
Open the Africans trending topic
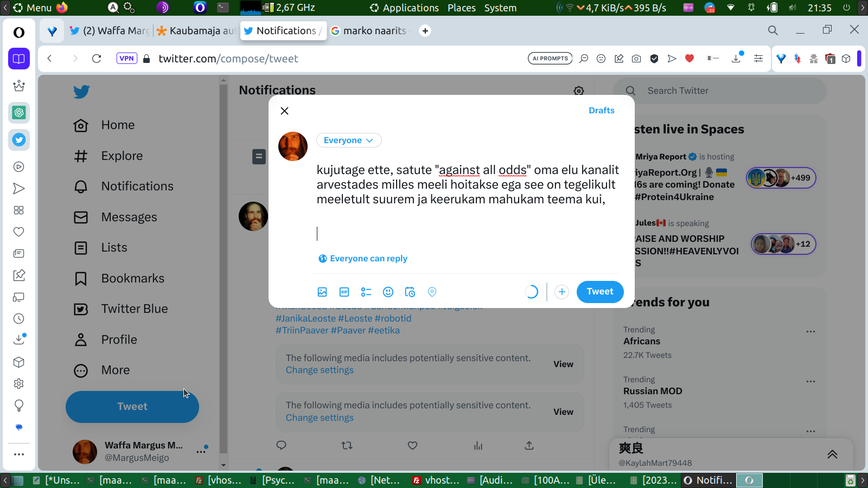[x=642, y=342]
